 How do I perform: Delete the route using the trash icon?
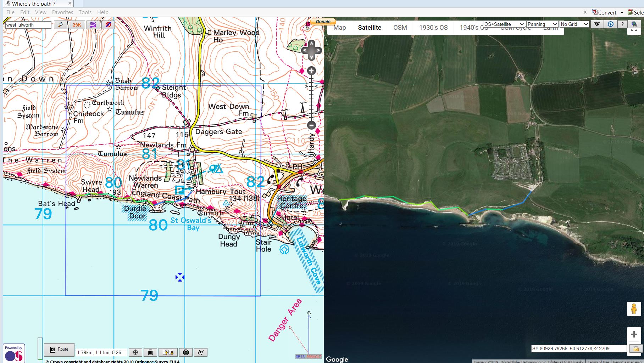(x=150, y=352)
